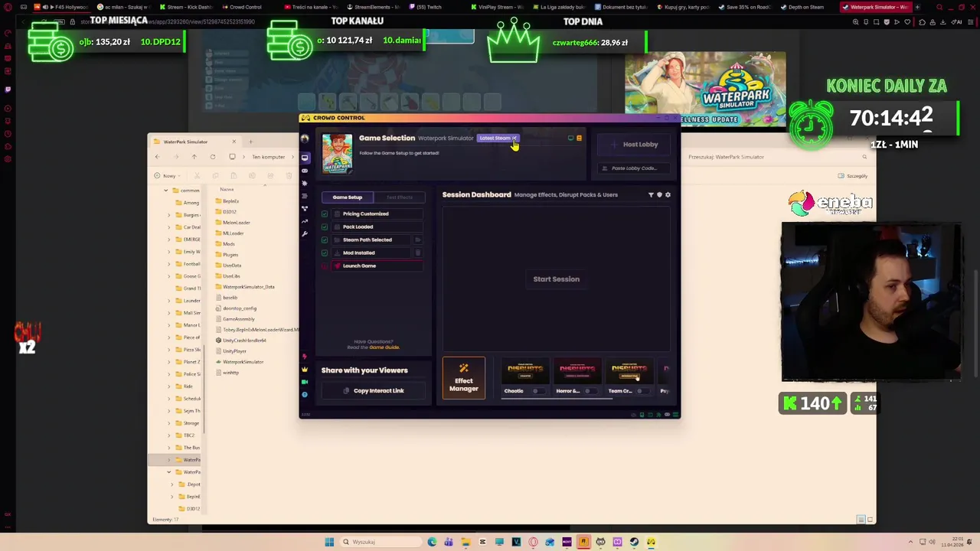Click the orange book icon in Game Selection
980x551 pixels.
pos(579,139)
